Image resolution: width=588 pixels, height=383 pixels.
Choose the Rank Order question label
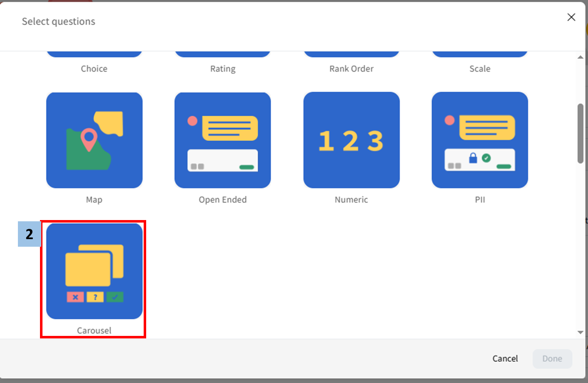point(351,69)
